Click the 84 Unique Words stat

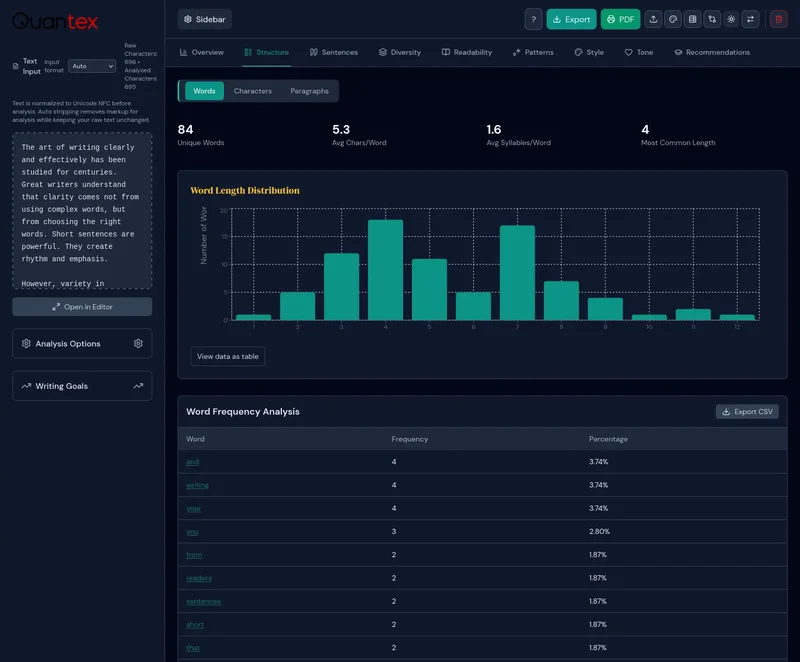coord(201,135)
